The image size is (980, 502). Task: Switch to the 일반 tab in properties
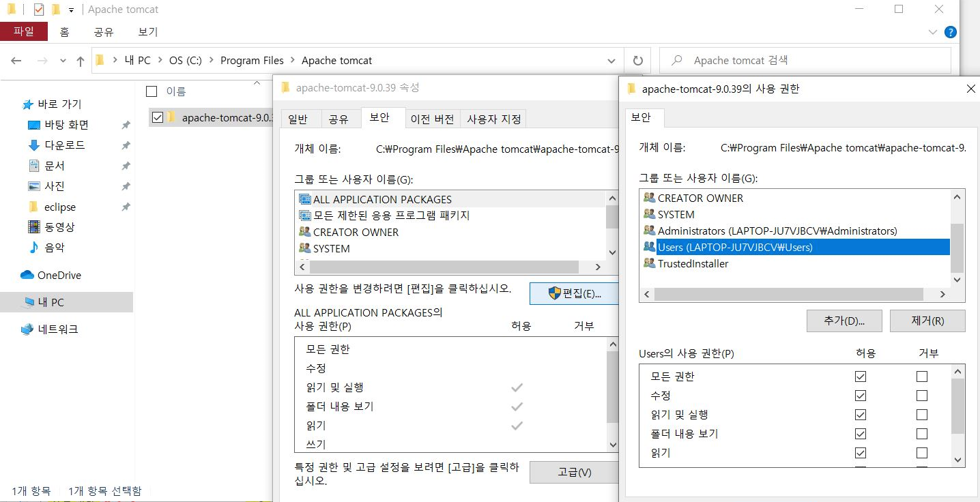click(x=298, y=119)
